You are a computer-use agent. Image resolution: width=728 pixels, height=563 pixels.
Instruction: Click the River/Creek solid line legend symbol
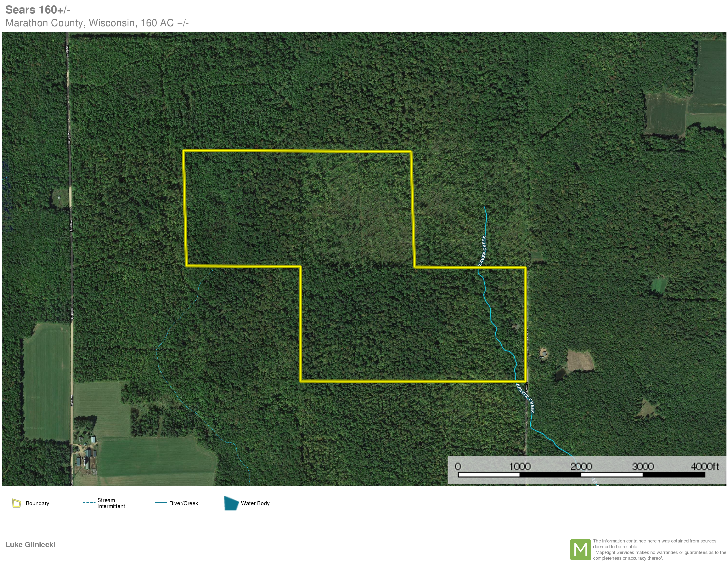point(161,502)
